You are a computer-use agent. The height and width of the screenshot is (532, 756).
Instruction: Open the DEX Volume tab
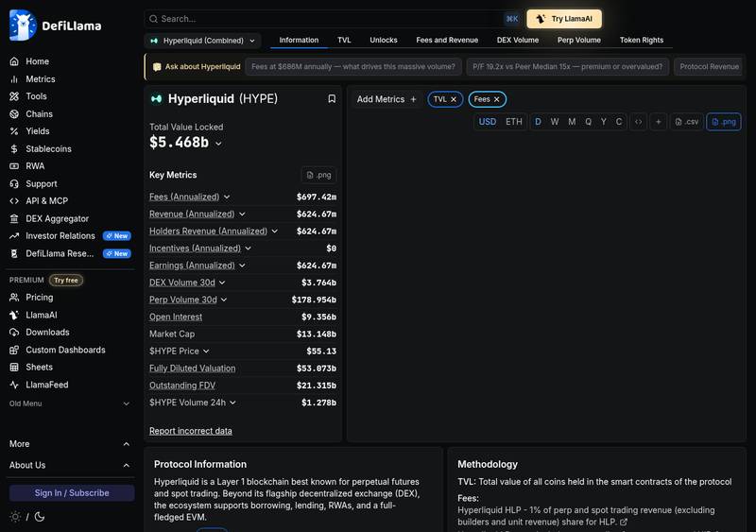coord(518,40)
